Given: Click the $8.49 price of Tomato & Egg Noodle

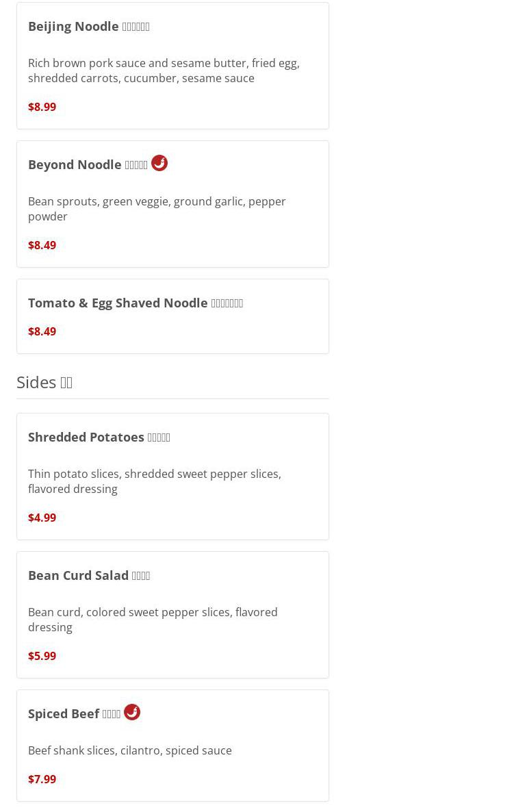Looking at the screenshot, I should pos(42,331).
